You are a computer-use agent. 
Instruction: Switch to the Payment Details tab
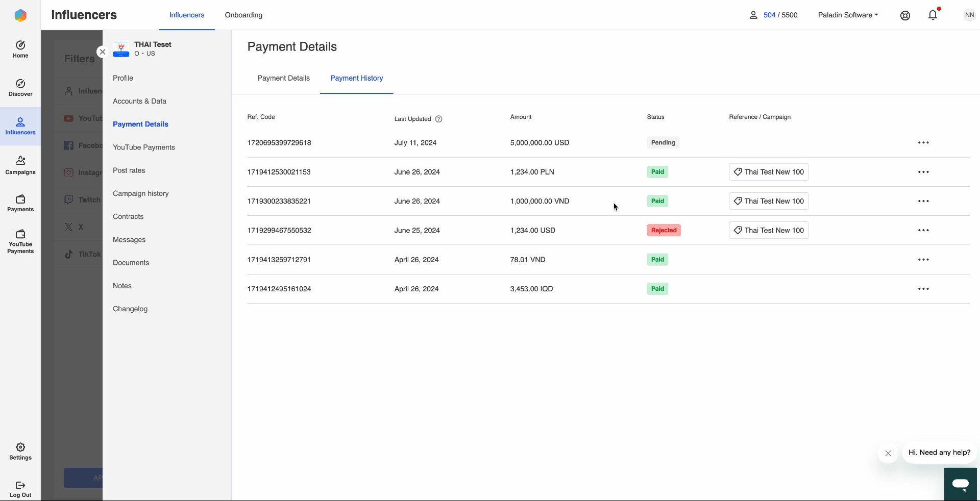283,78
